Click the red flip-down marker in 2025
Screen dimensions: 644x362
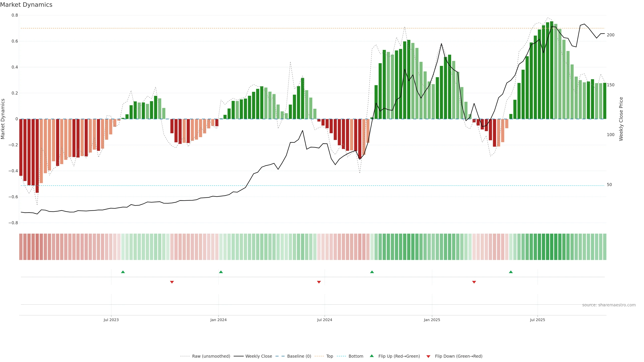[x=474, y=282]
